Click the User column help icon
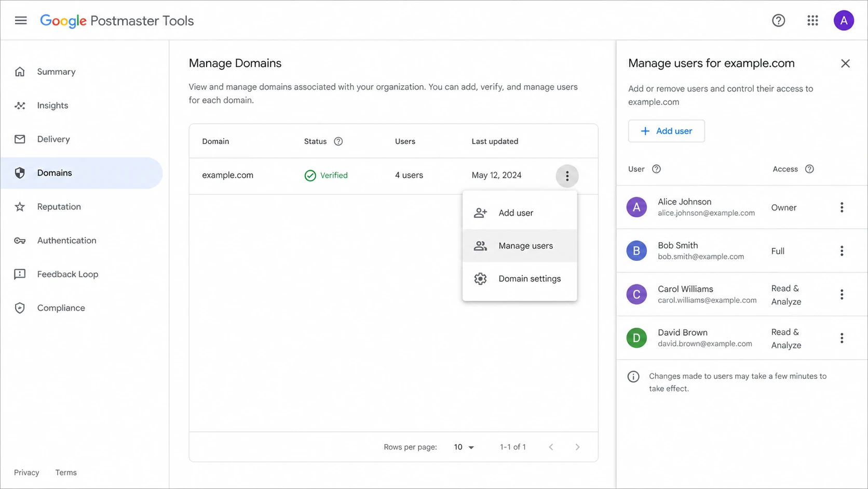 pos(656,169)
